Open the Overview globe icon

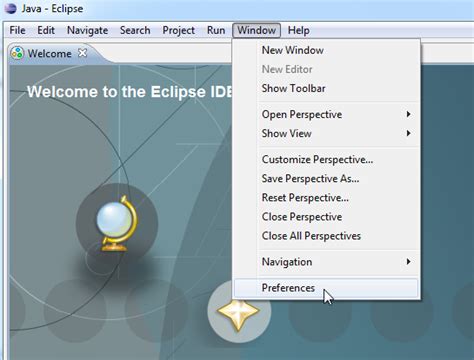116,223
